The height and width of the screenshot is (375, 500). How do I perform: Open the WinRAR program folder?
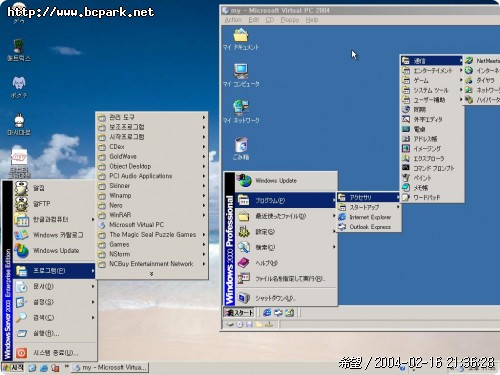[x=152, y=215]
